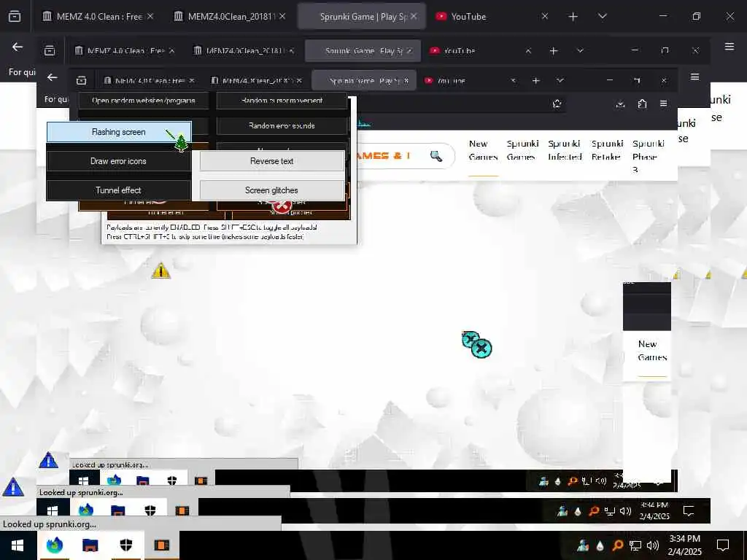Open the volume icon in the bottom system tray

pyautogui.click(x=653, y=545)
